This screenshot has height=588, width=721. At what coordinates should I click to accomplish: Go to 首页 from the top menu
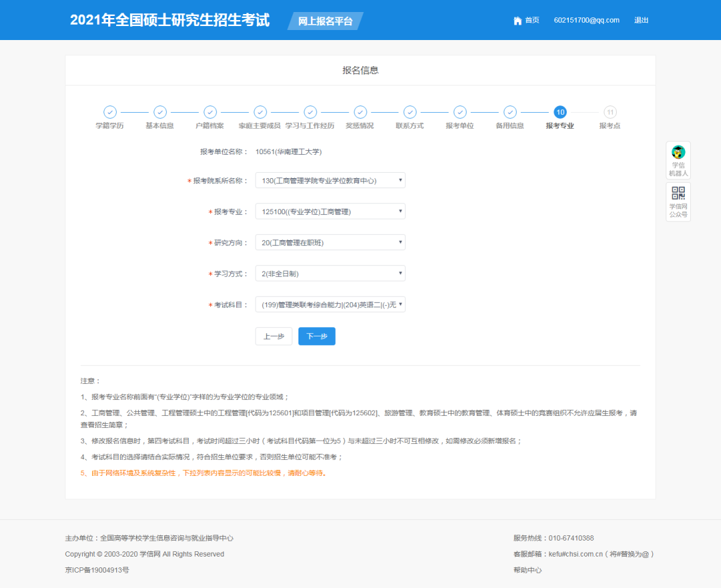click(x=531, y=20)
